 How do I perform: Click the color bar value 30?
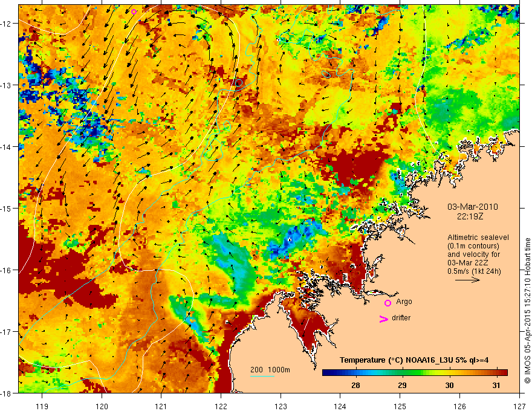click(449, 385)
